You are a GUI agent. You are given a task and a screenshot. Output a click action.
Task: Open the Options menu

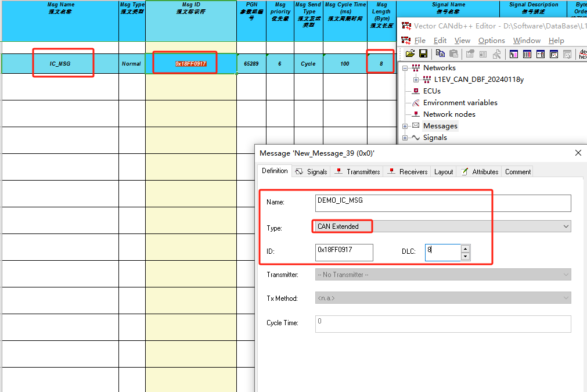pos(492,41)
